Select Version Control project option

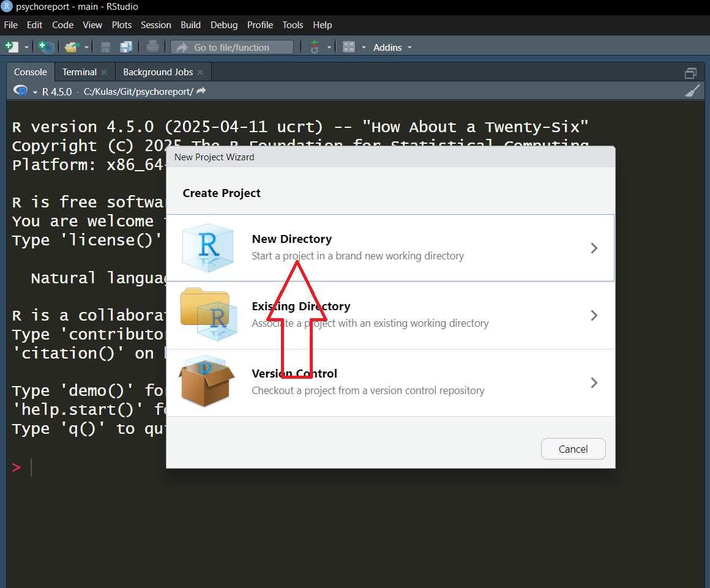coord(390,382)
